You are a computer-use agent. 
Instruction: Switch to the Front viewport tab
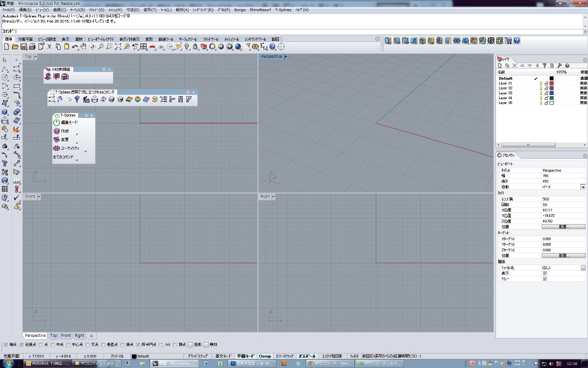[66, 336]
